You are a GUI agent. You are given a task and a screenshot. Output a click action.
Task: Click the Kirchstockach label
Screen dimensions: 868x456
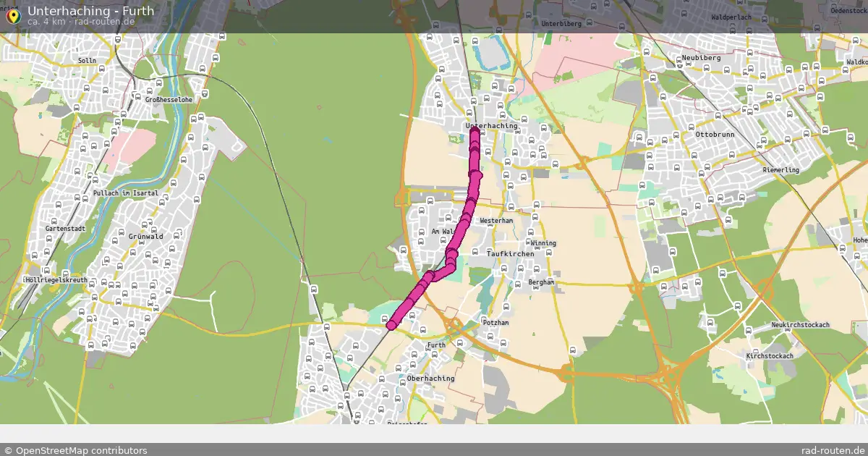(770, 356)
